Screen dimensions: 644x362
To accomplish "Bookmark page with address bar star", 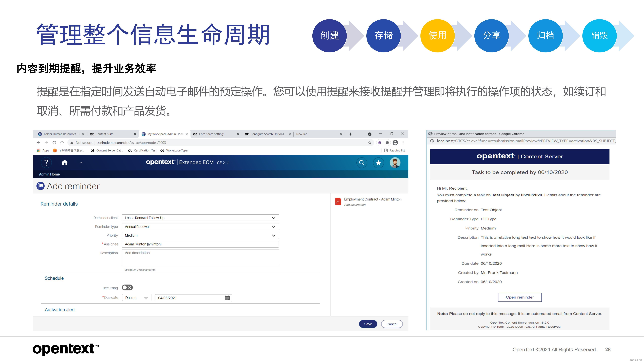I will coord(370,143).
